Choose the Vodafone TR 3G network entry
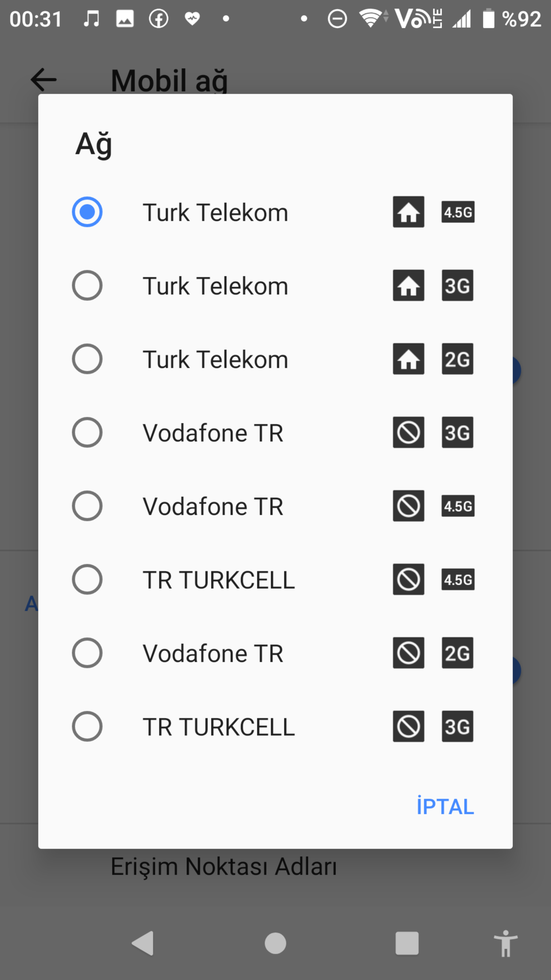Screen dimensions: 551x980 pos(275,432)
